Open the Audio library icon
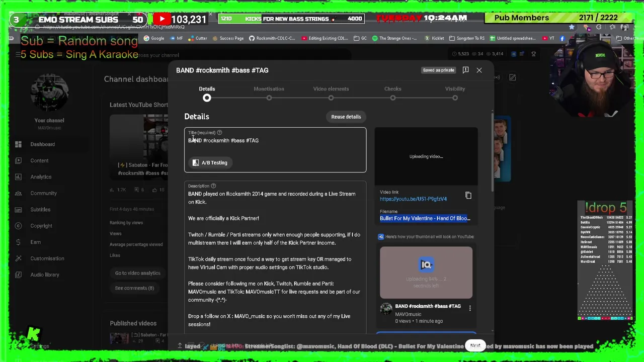Viewport: 644px width, 362px height. click(x=18, y=275)
